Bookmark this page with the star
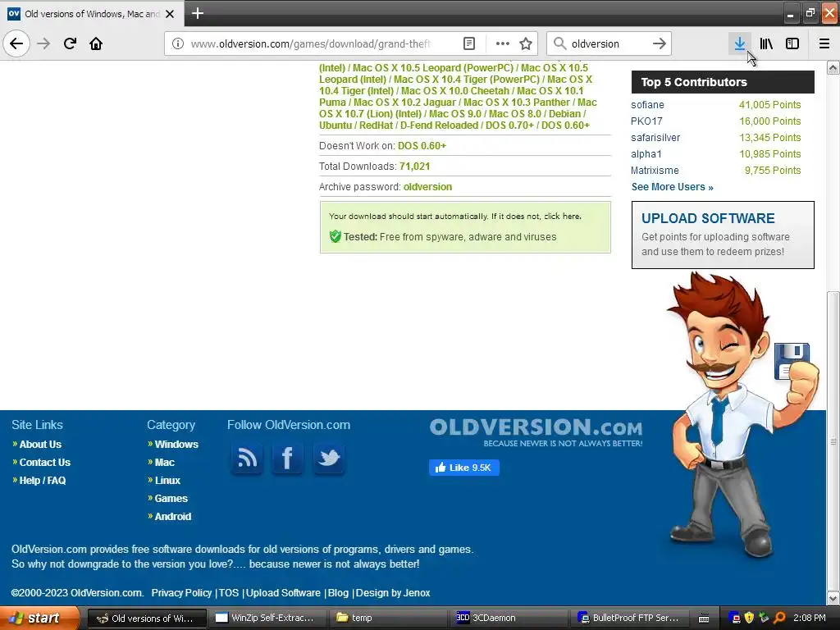840x630 pixels. (526, 43)
